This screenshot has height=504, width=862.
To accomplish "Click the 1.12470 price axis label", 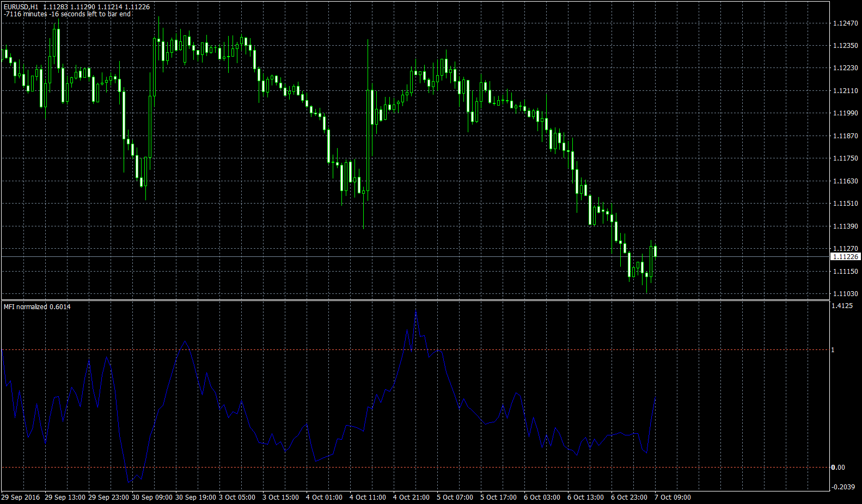I will pos(846,23).
